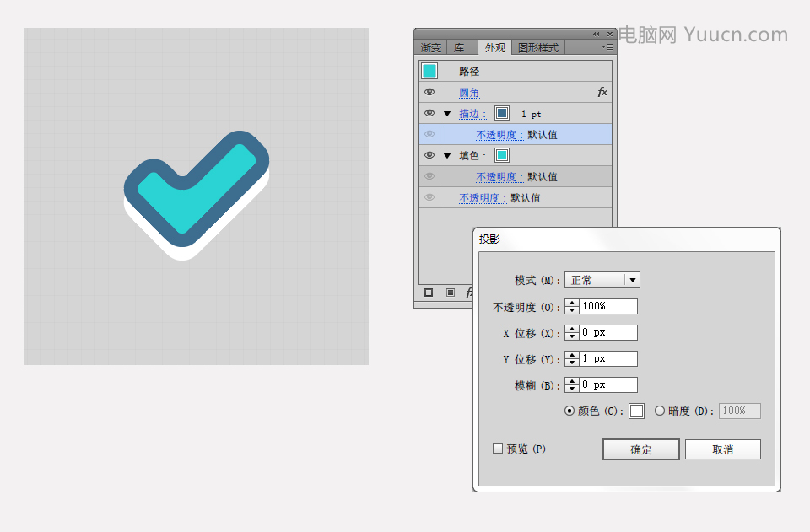Screen dimensions: 810x532
Task: Open 不透明度 link under the stroke
Action: coord(499,135)
